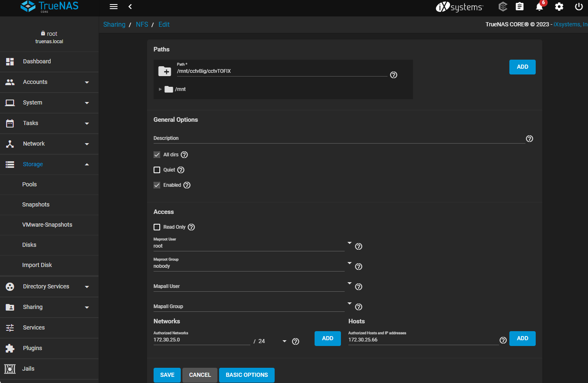
Task: Click the /mnt folder icon
Action: 169,89
